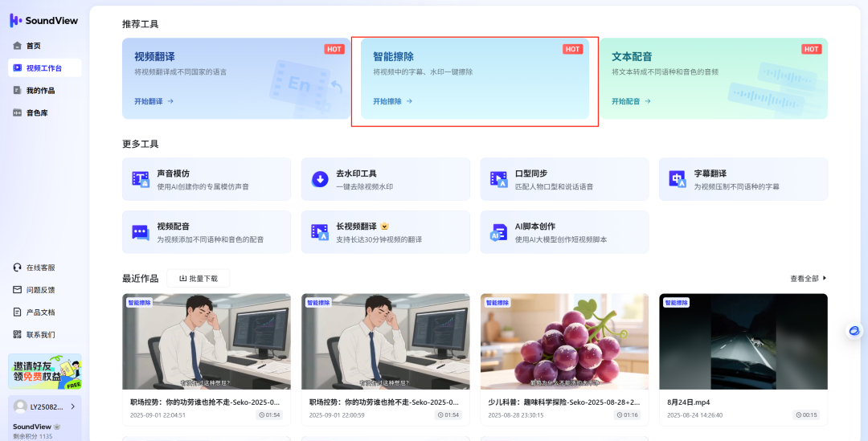
Task: Click the 2025-09-01 22:04:51 timestamp
Action: point(158,415)
